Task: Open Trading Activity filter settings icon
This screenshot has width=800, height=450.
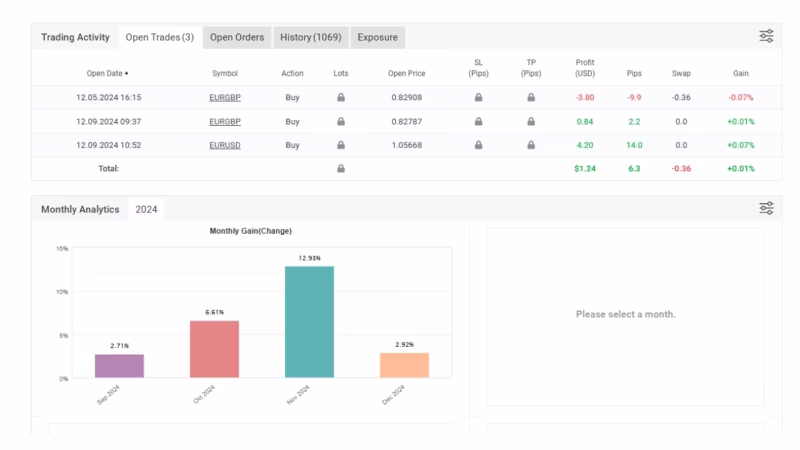Action: tap(767, 37)
